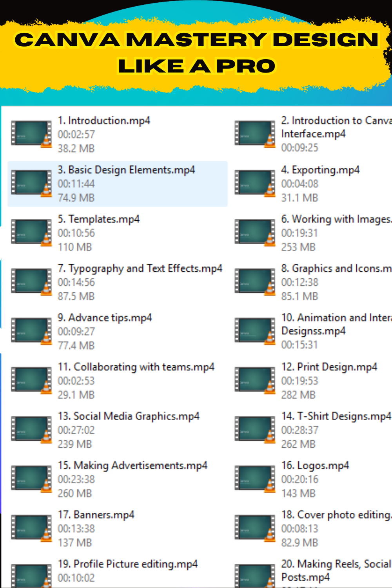Select file name '17. Banners.mp4'
The width and height of the screenshot is (392, 588).
96,515
